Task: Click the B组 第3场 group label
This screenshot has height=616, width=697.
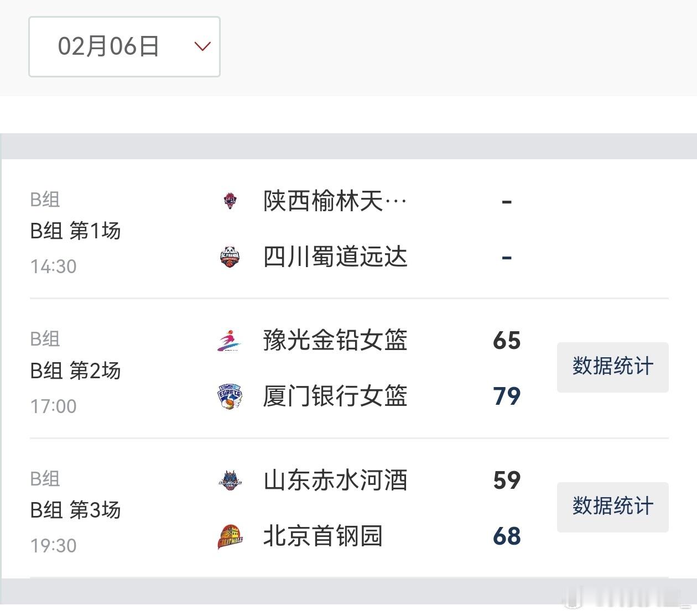Action: (x=75, y=510)
